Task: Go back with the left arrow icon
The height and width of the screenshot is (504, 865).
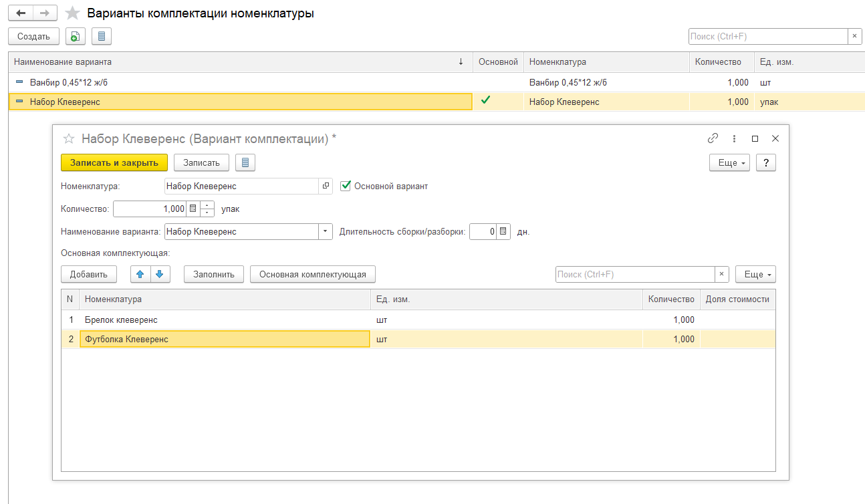Action: (x=20, y=13)
